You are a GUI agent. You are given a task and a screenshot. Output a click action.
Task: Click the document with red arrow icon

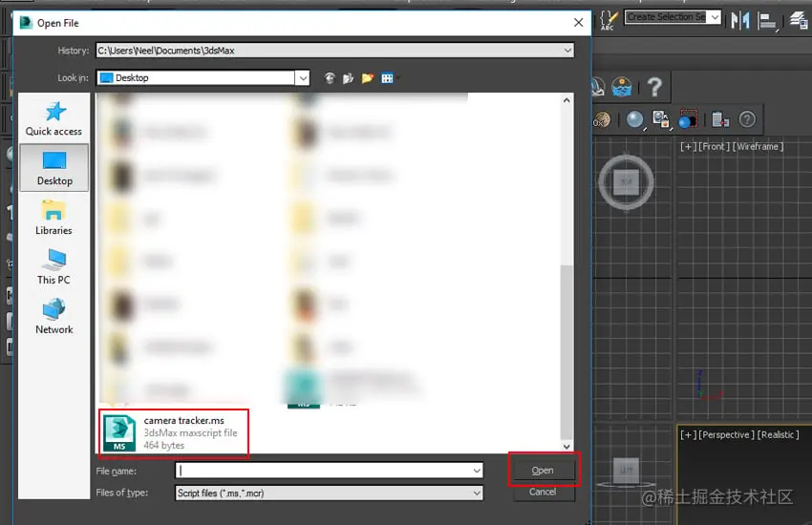point(720,119)
